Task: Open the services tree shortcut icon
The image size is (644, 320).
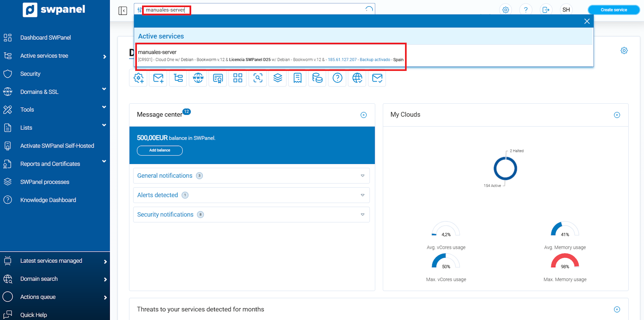Action: pyautogui.click(x=178, y=78)
